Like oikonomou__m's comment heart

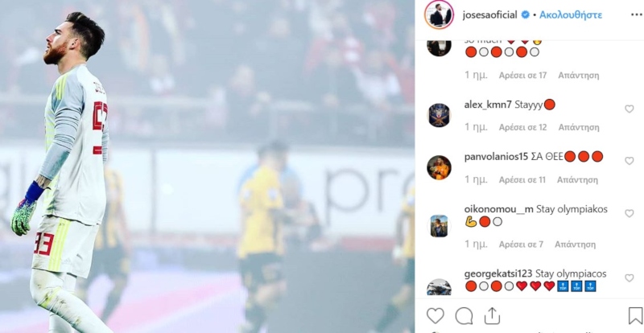point(629,213)
